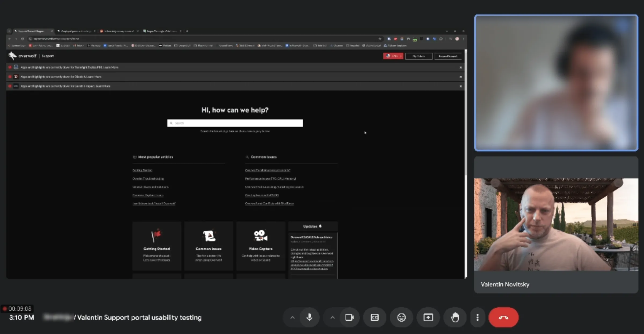644x334 pixels.
Task: Dismiss the Teamfight Tactics PBE banner
Action: pos(460,67)
